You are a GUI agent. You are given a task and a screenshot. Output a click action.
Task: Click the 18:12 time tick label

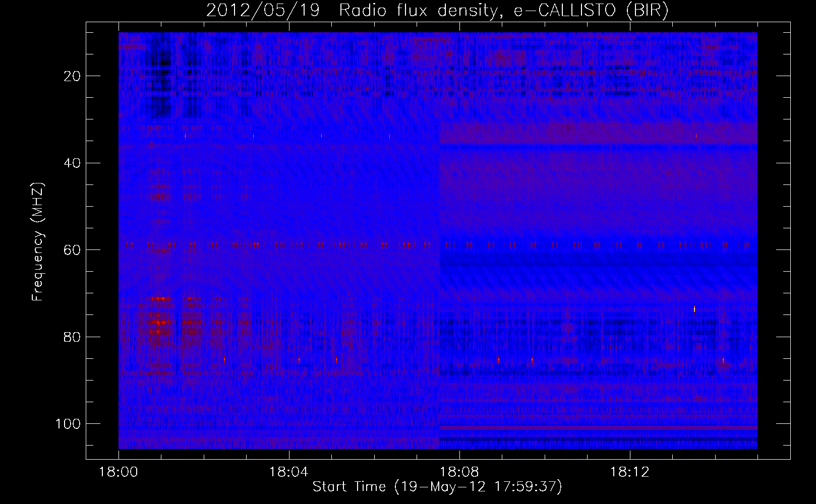pyautogui.click(x=630, y=472)
